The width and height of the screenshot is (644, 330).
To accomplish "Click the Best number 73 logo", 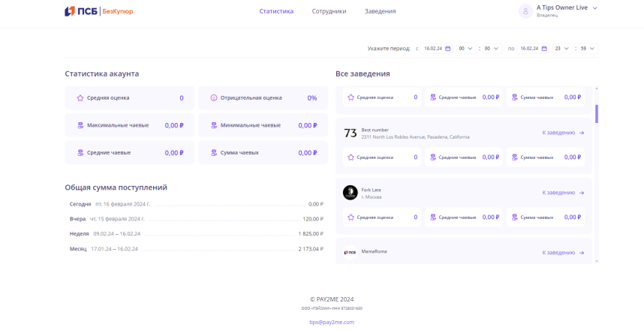I will [350, 133].
